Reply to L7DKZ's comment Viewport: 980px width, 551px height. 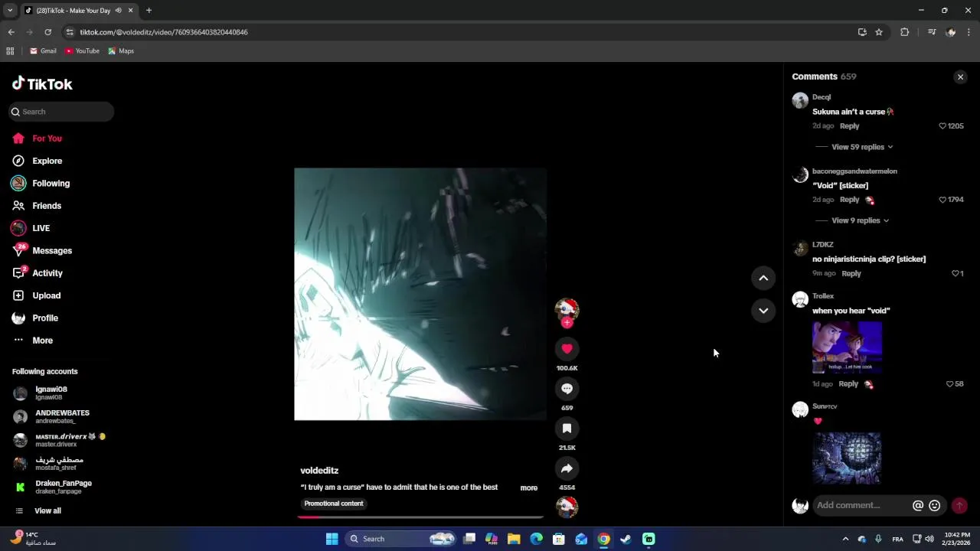click(x=851, y=274)
